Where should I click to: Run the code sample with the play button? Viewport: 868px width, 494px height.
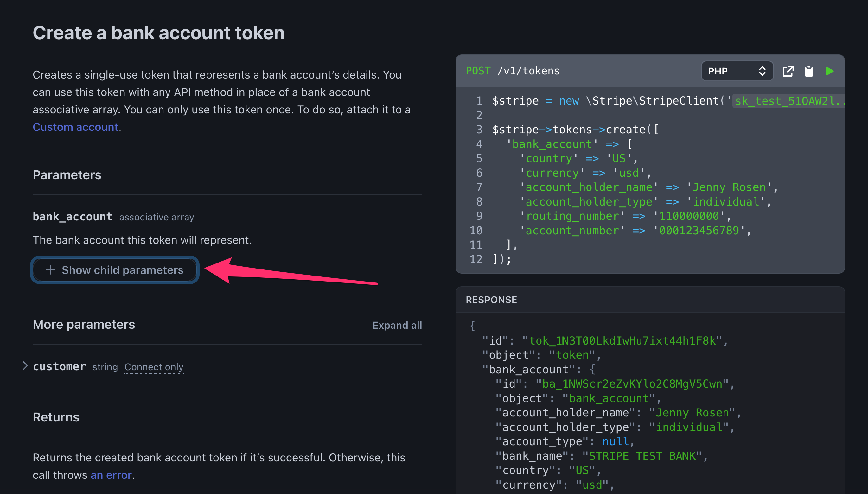point(829,71)
